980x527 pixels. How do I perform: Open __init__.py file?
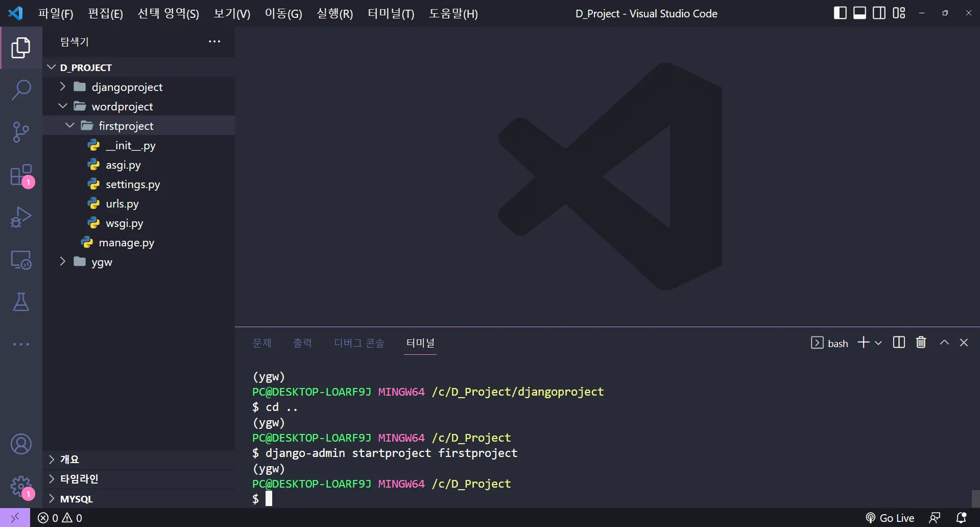click(x=138, y=145)
